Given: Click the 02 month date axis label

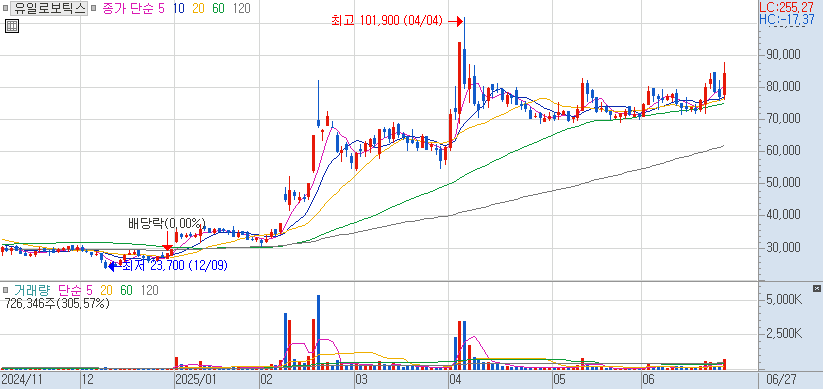Looking at the screenshot, I should pyautogui.click(x=266, y=379).
